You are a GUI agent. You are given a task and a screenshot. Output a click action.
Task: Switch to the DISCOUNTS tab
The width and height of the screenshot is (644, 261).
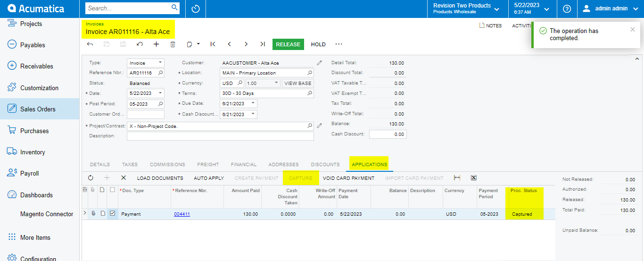tap(325, 165)
